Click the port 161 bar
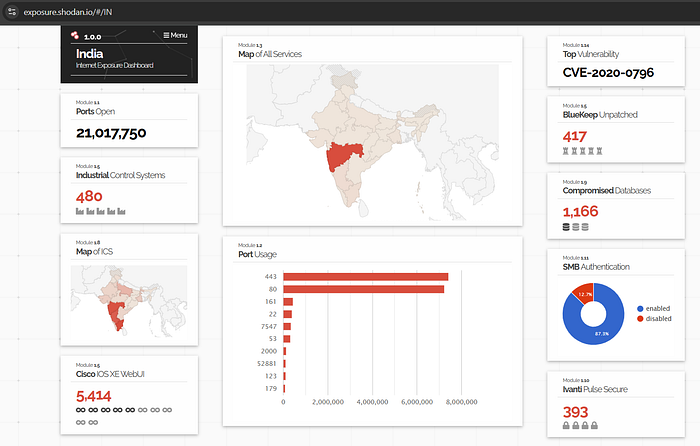The image size is (700, 446). (288, 302)
